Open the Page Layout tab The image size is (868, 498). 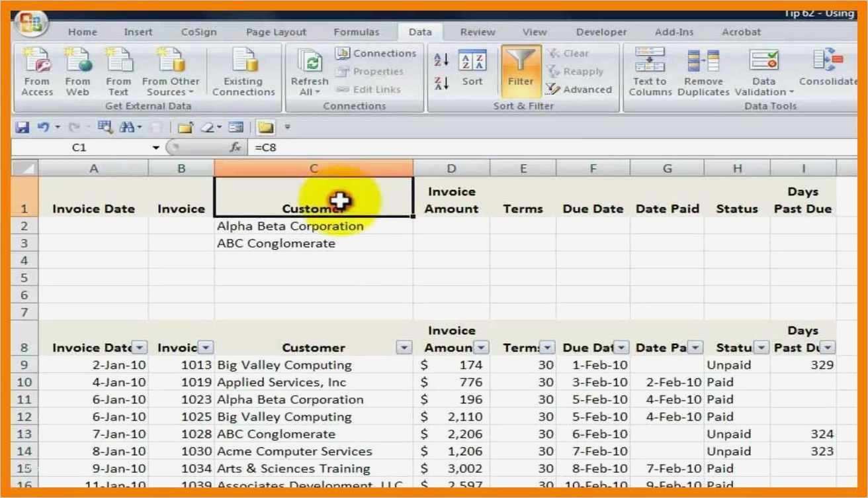(276, 32)
